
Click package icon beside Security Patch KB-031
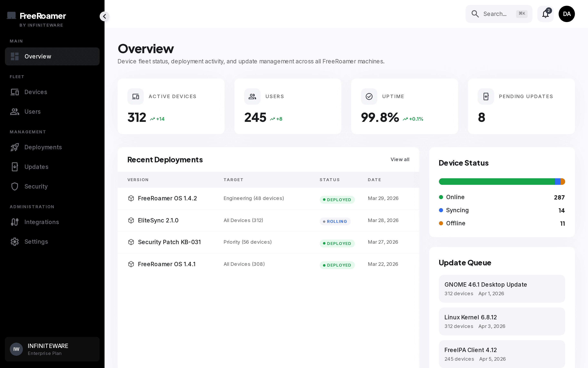[x=131, y=242]
